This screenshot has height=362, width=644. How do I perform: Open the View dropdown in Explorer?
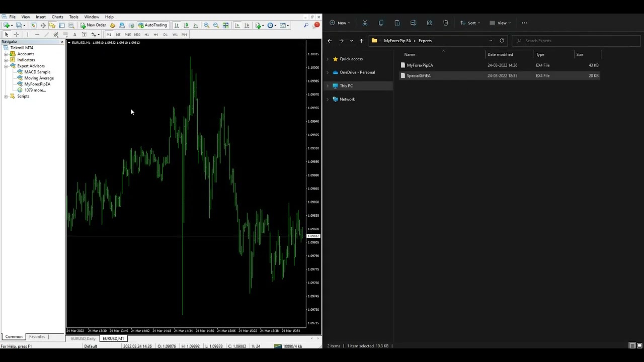click(500, 23)
